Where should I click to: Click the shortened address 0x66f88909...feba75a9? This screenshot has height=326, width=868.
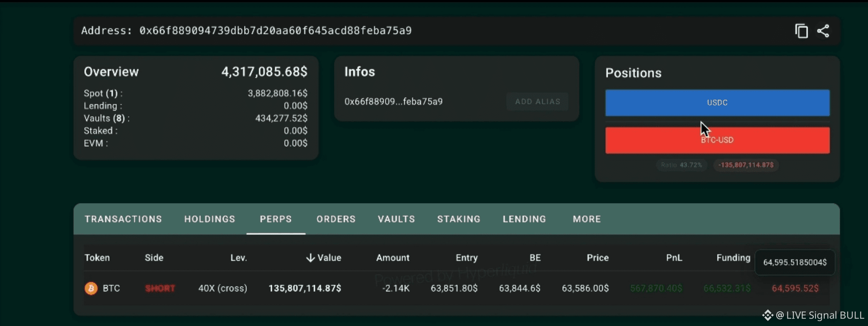[394, 102]
